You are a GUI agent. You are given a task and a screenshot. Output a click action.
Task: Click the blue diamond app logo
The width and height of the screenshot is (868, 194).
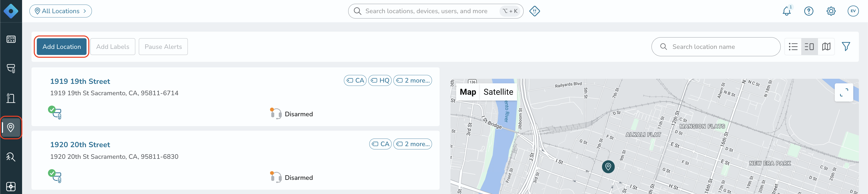point(11,11)
